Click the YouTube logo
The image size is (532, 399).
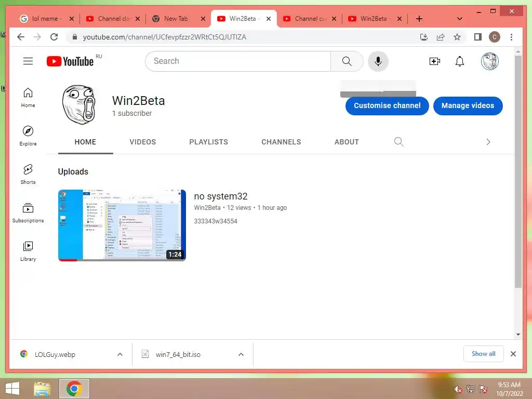[70, 61]
